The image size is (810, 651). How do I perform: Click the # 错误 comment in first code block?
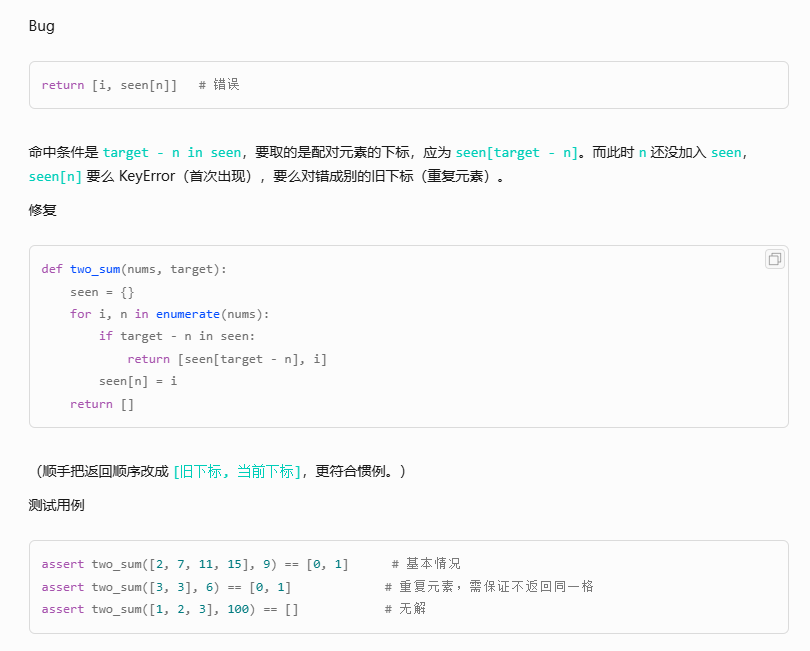tap(219, 84)
